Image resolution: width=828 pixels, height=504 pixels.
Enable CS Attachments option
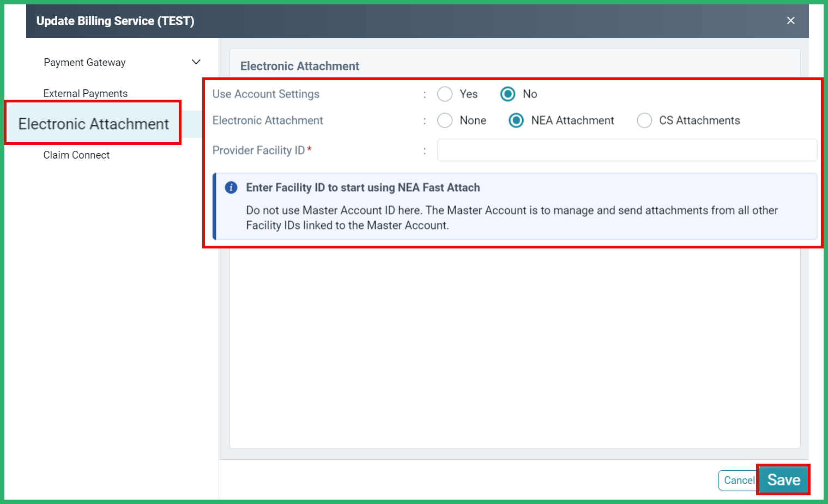point(644,120)
